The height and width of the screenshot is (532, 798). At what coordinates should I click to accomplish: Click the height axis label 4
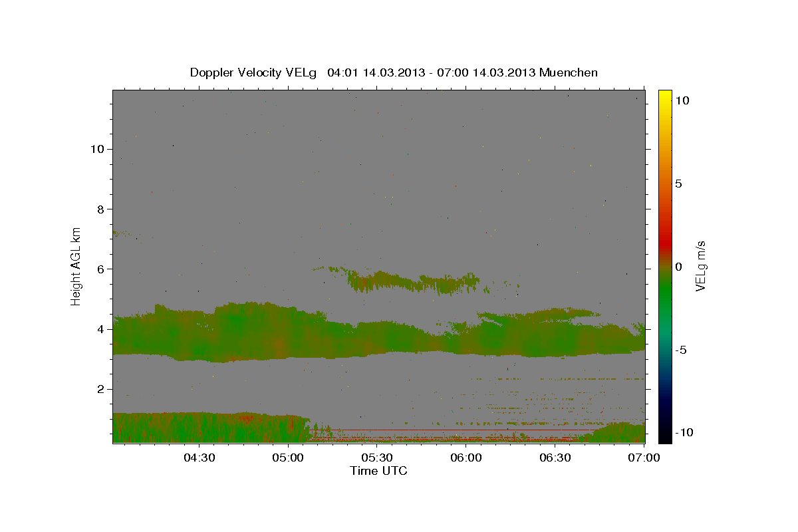[100, 329]
